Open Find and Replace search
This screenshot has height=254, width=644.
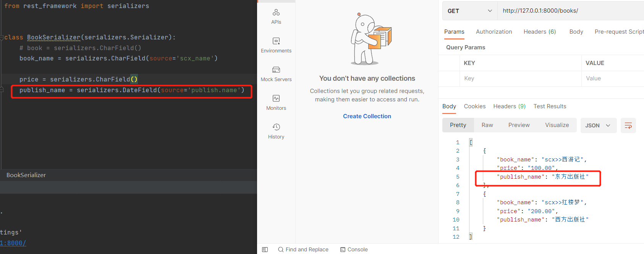click(303, 249)
